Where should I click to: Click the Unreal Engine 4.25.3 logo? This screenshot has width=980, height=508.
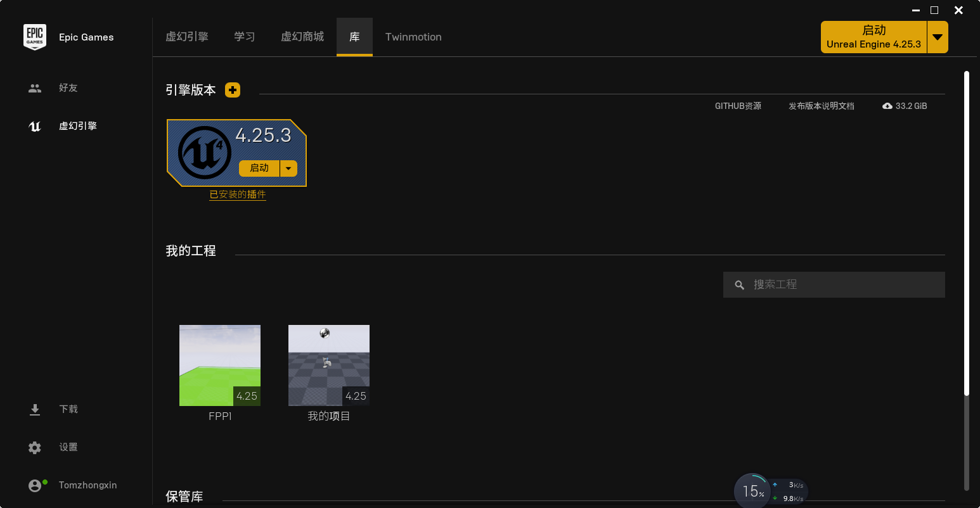pos(204,153)
